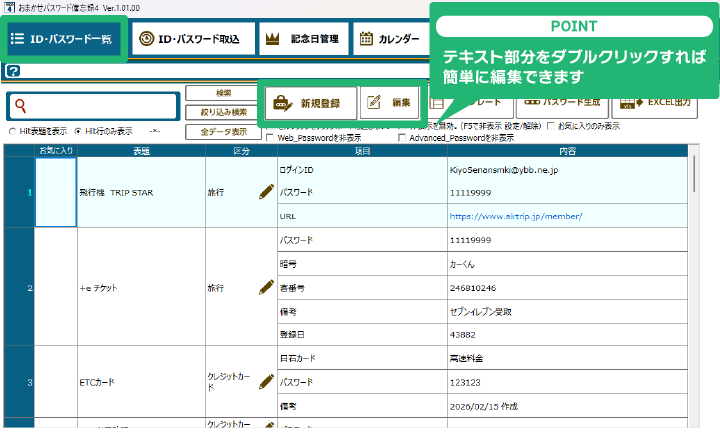The height and width of the screenshot is (433, 720).
Task: Click the pencil icon in the 飛行機 TRIP STAR row
Action: 266,192
